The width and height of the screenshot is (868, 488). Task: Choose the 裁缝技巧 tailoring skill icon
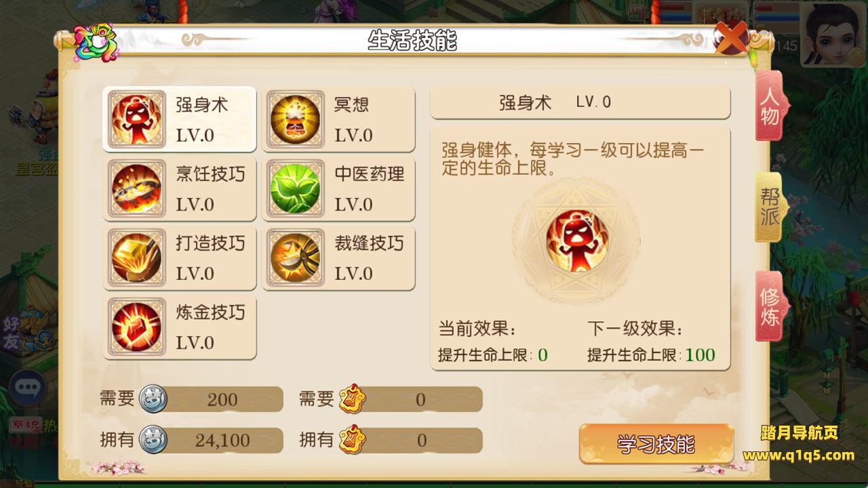(295, 258)
